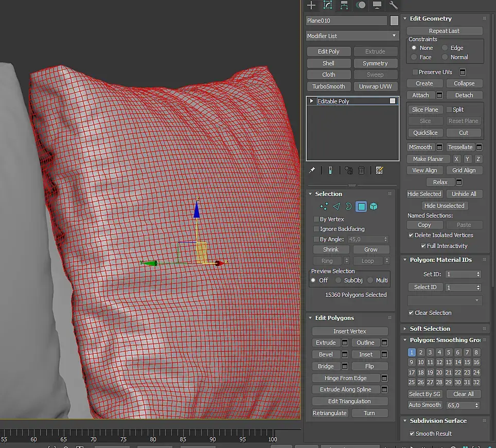Click the pin stack icon
Viewport: 496px width, 448px height.
312,170
